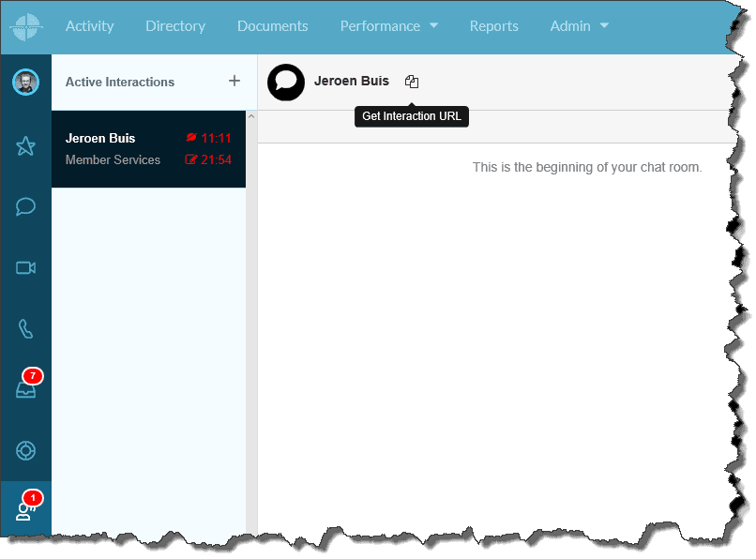This screenshot has height=559, width=756.
Task: Switch to the Activity menu
Action: (89, 26)
